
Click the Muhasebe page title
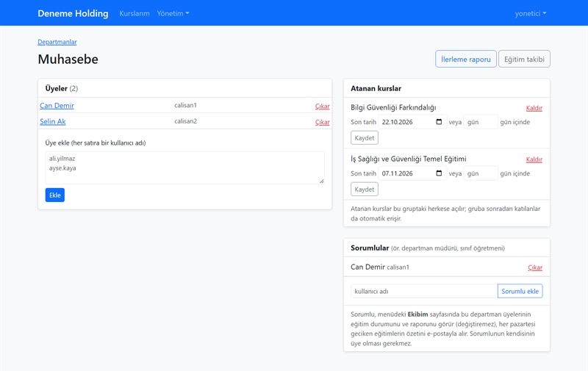click(68, 60)
